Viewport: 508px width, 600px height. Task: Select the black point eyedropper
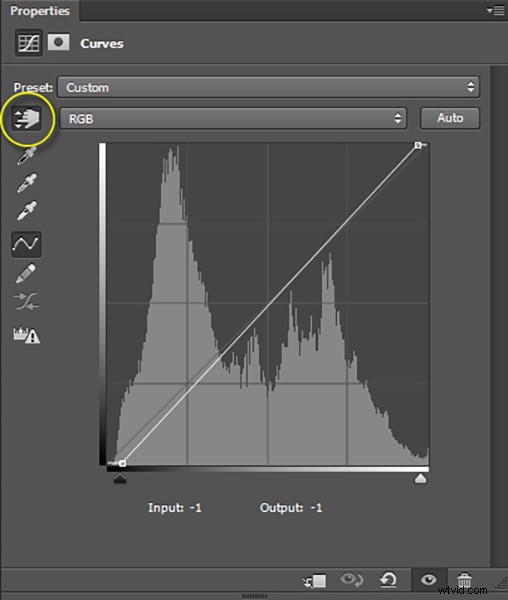pyautogui.click(x=27, y=155)
